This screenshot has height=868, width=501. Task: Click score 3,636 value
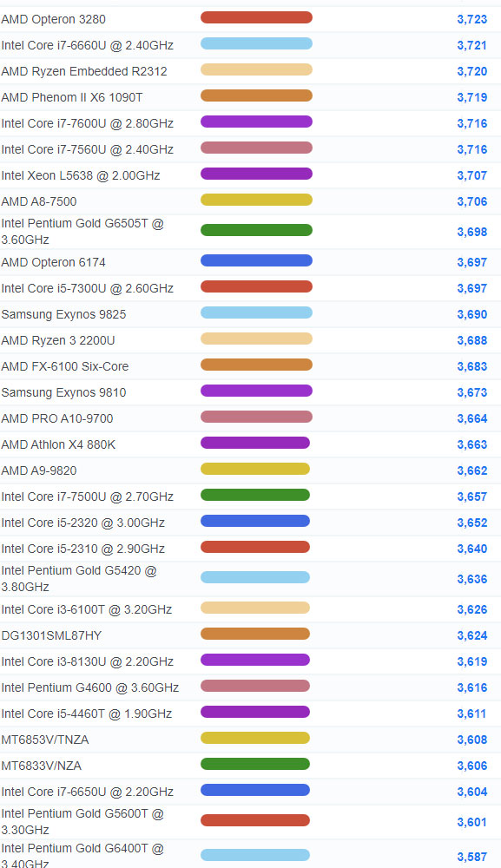pyautogui.click(x=472, y=579)
